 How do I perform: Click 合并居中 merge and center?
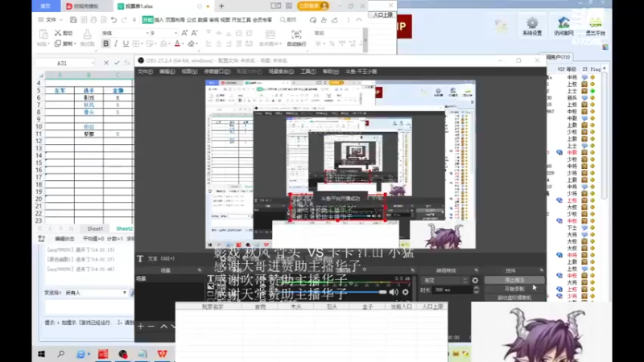(x=270, y=38)
